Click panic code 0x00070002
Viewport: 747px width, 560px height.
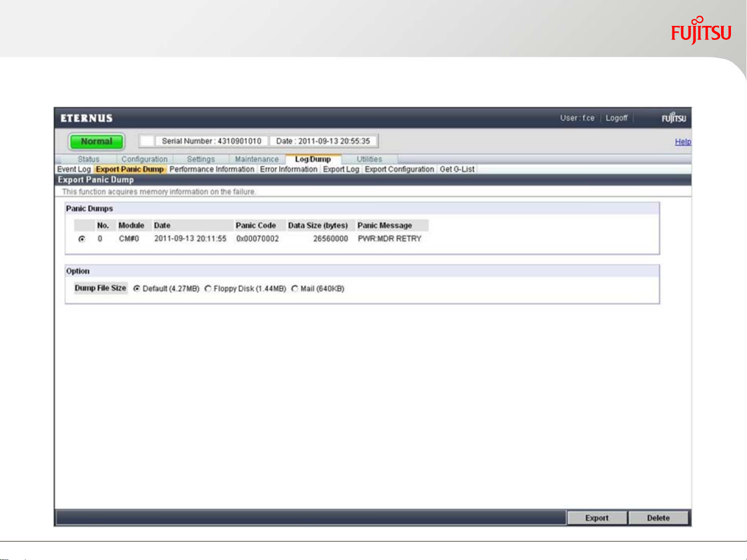(x=258, y=239)
